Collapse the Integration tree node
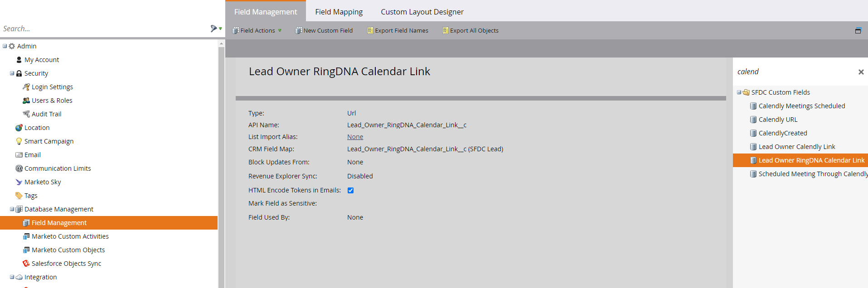 point(12,277)
